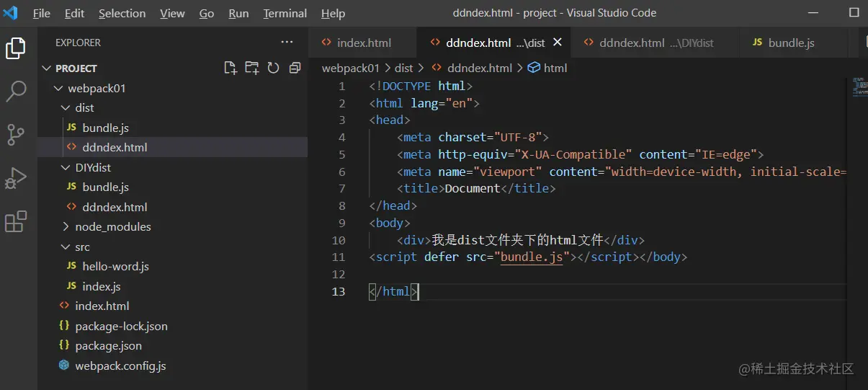The height and width of the screenshot is (390, 868).
Task: Open index.js in src folder
Action: point(173,286)
